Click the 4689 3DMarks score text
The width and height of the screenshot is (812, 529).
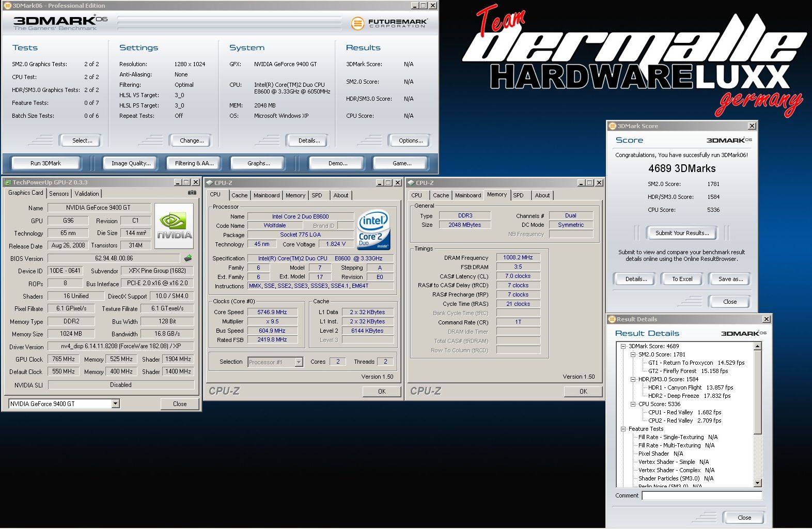point(682,168)
